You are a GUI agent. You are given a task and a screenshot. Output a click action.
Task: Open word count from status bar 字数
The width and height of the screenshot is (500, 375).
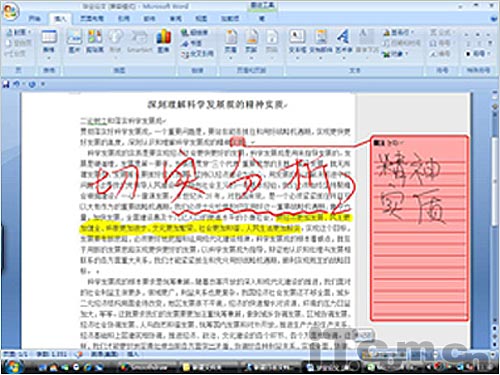(51, 354)
